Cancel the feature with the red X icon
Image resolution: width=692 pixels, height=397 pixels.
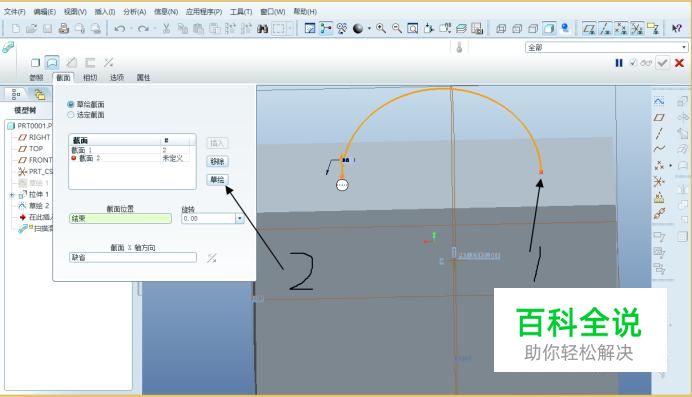point(679,63)
